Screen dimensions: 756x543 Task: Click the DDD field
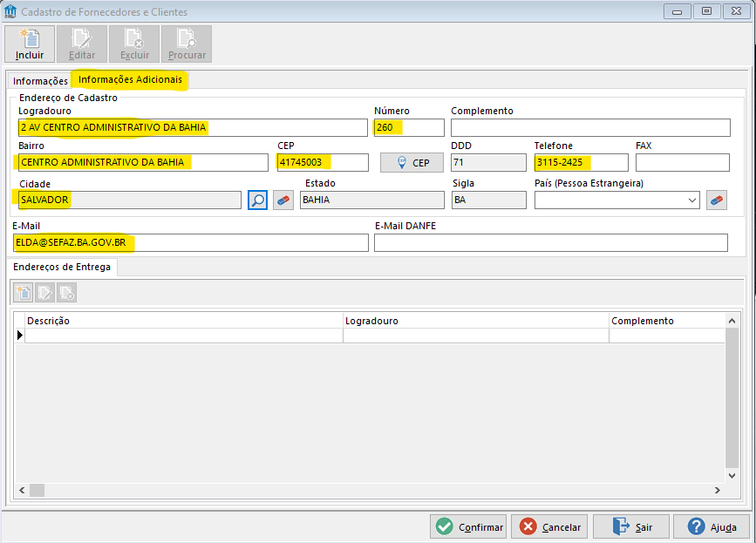pyautogui.click(x=488, y=162)
